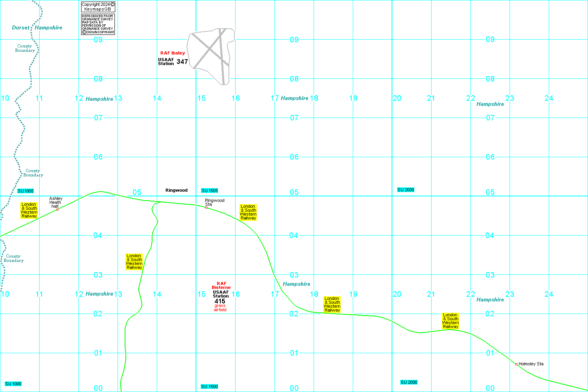The height and width of the screenshot is (392, 588).
Task: Open the SU 1505 grid tile label
Action: click(209, 191)
